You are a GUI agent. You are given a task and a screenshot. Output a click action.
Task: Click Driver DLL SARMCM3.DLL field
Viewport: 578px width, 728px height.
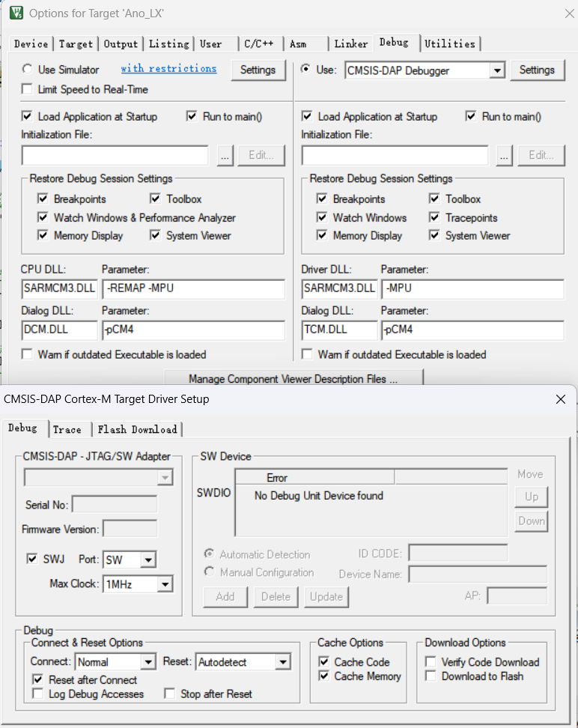(339, 289)
